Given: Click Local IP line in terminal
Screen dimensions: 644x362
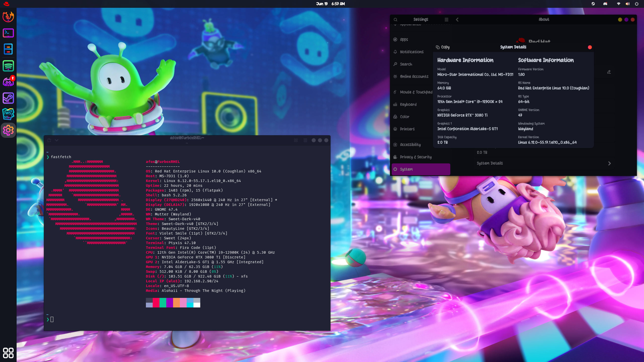Looking at the screenshot, I should (x=182, y=281).
